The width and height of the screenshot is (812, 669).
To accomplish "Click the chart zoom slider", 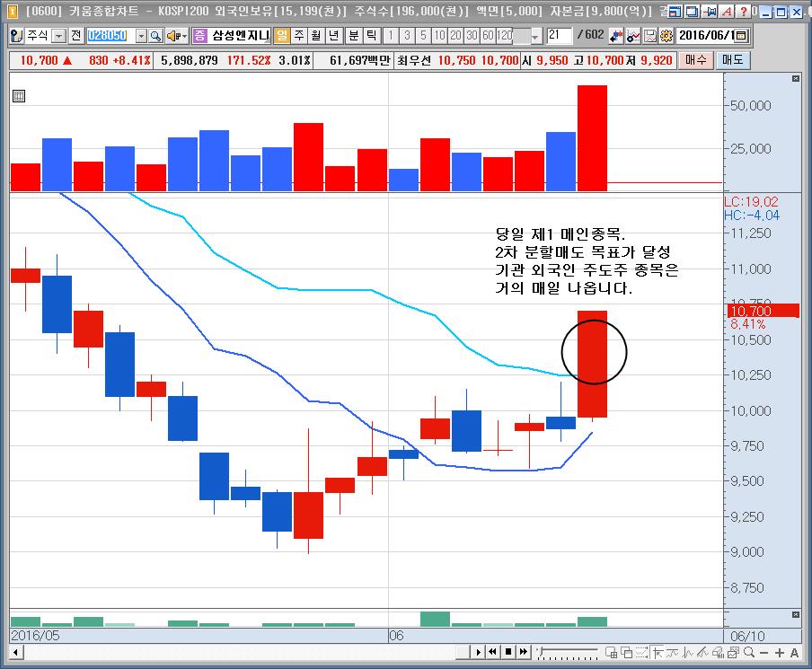I will [x=568, y=653].
